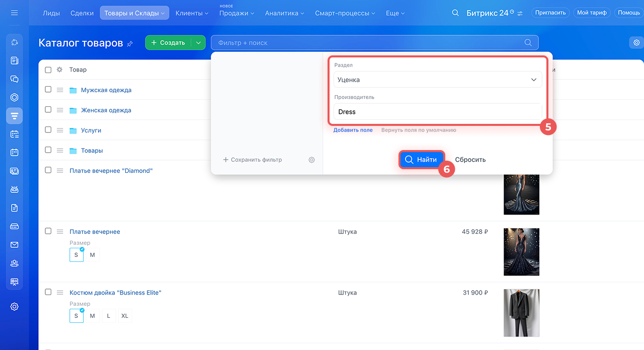
Task: Click the Добавить поле link
Action: click(353, 130)
